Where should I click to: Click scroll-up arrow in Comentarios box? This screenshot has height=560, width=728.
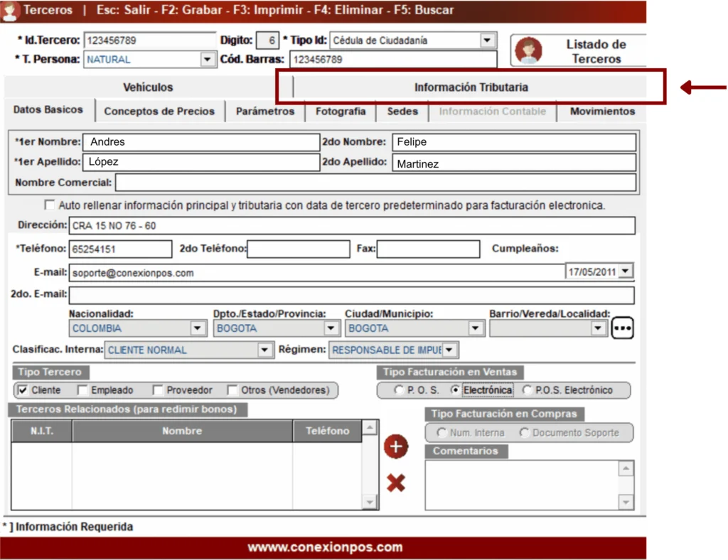click(626, 468)
